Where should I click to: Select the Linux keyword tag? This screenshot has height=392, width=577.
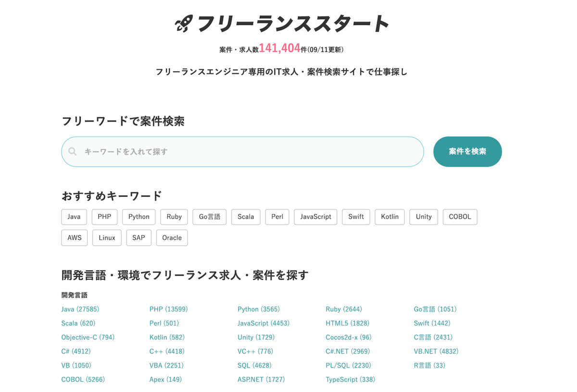tap(107, 238)
